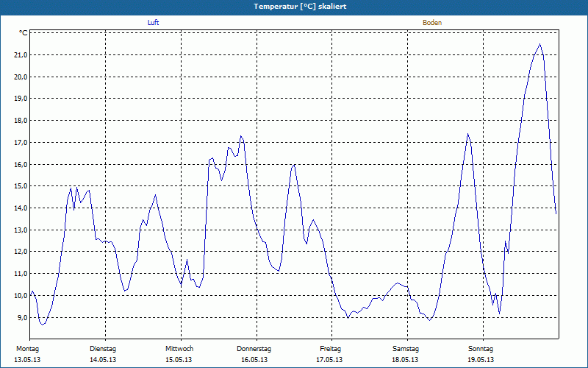
Task: Click the date 15.05.13
Action: coord(179,360)
